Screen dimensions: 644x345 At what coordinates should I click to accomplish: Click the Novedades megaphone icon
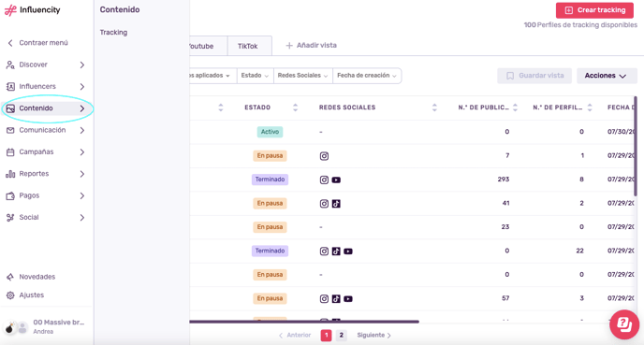tap(10, 277)
